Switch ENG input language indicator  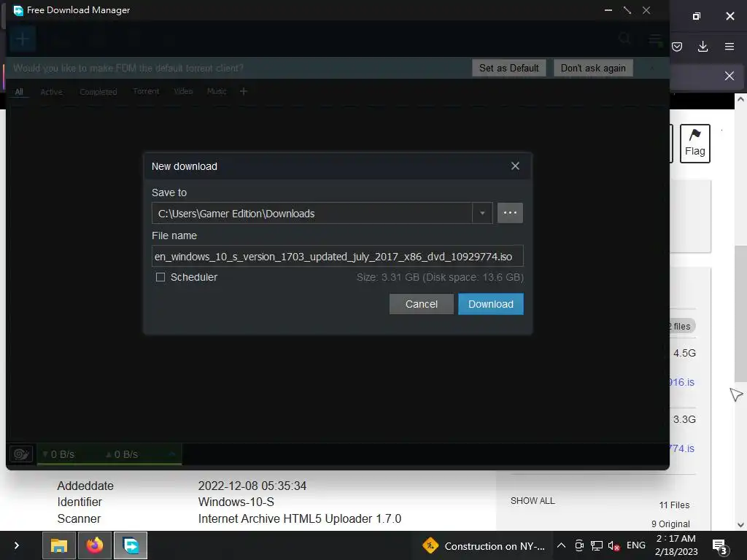(x=636, y=545)
